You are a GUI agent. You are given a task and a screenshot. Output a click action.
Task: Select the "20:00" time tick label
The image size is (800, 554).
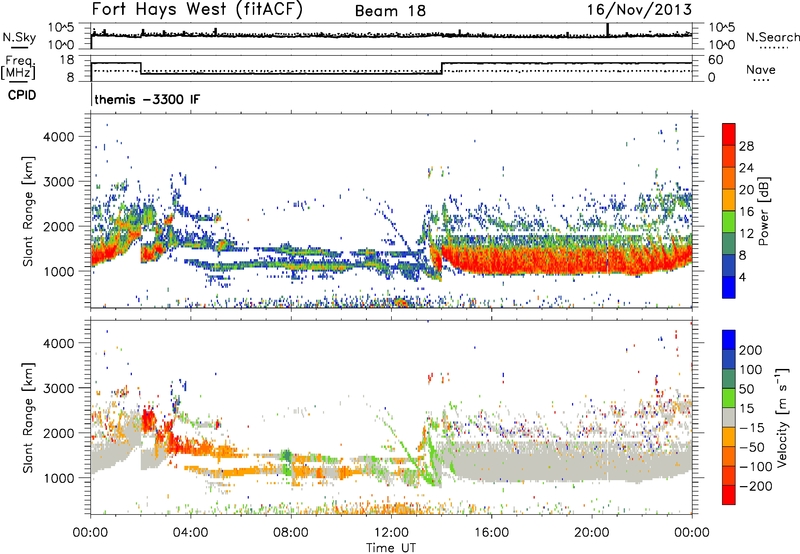pyautogui.click(x=591, y=533)
